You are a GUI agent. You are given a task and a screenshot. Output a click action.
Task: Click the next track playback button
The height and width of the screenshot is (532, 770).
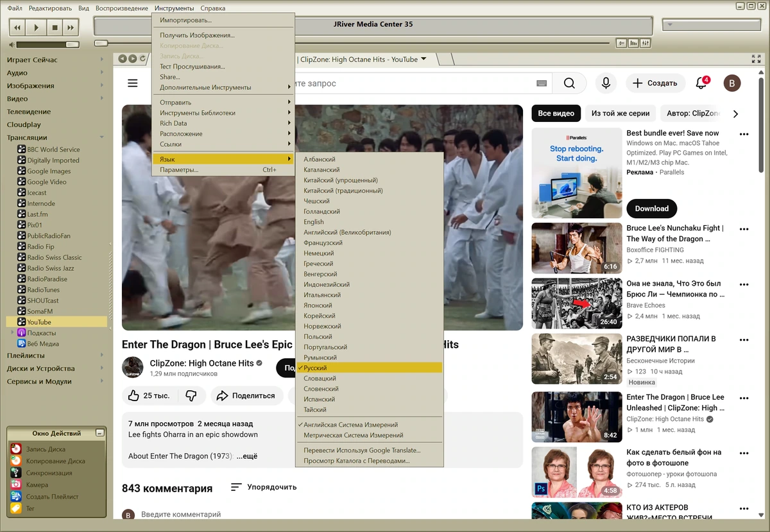point(71,28)
